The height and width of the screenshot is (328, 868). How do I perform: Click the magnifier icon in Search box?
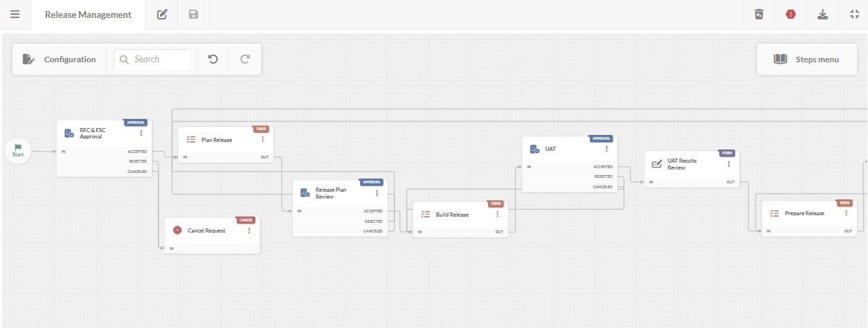coord(125,60)
